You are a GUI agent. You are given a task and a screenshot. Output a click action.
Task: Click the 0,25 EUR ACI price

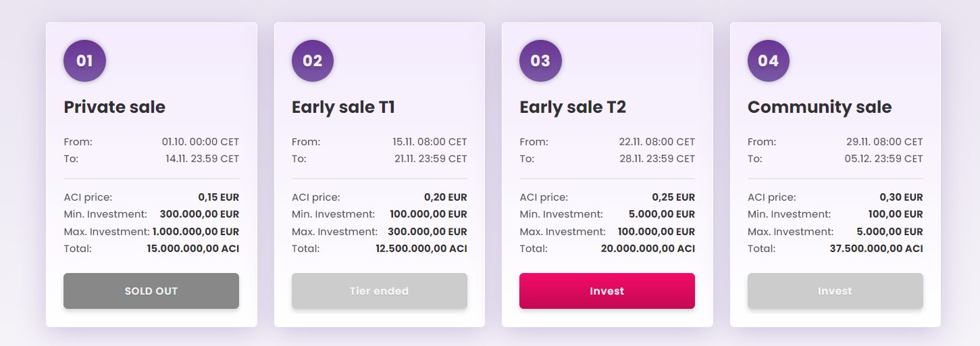[673, 197]
